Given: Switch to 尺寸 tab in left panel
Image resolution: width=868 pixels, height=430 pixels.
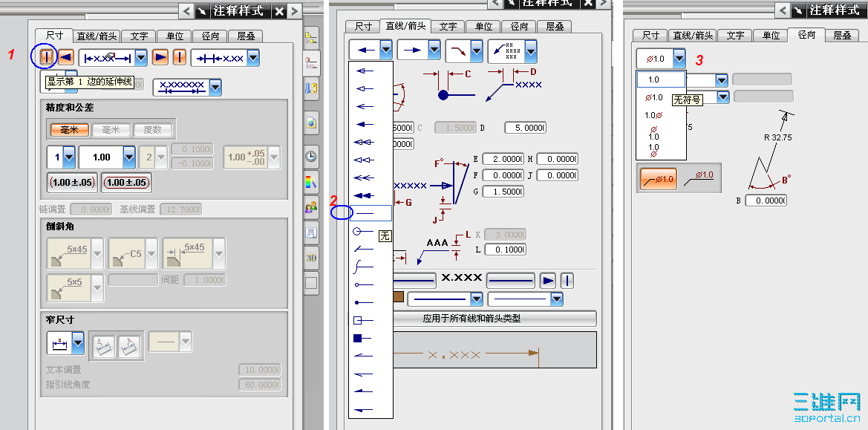Looking at the screenshot, I should [x=54, y=35].
